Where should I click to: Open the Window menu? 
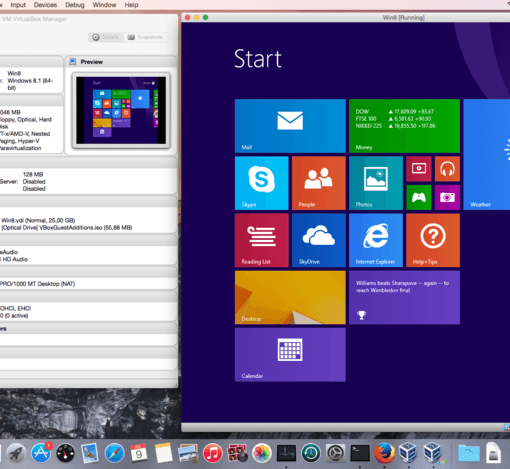(104, 5)
